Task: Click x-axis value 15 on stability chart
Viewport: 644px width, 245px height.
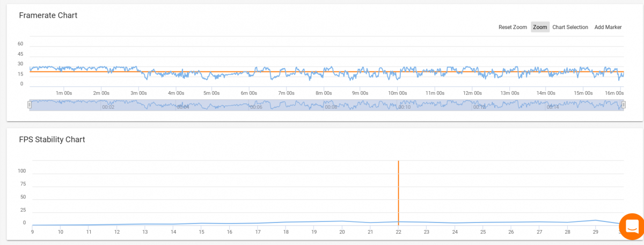Action: [x=201, y=232]
